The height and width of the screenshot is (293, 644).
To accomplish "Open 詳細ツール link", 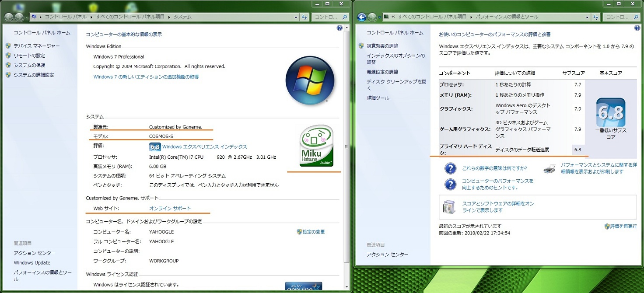I will pos(378,98).
